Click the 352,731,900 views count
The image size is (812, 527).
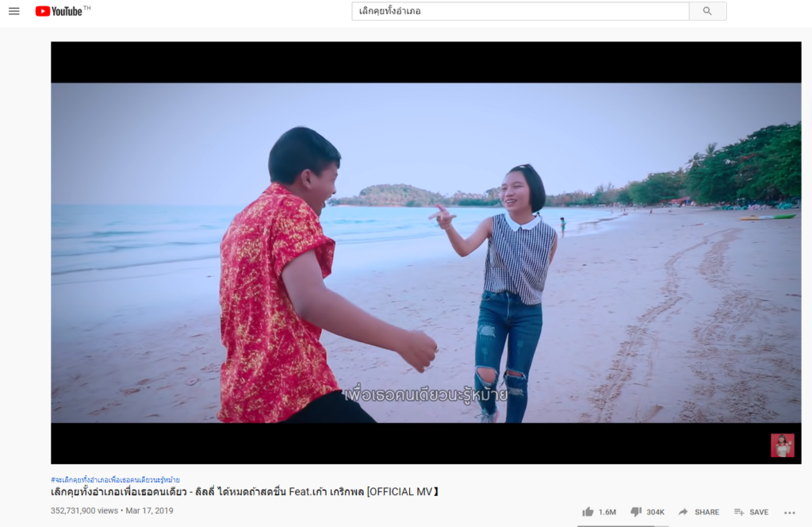coord(84,511)
